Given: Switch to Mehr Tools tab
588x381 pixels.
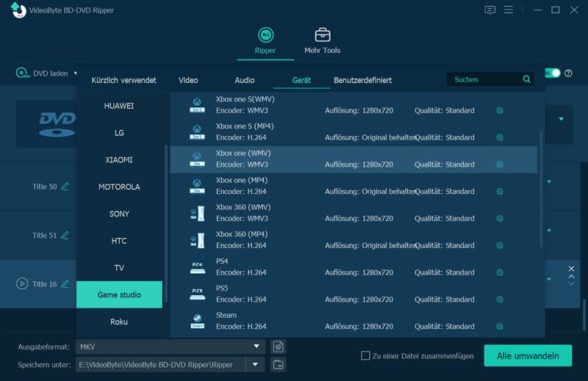Looking at the screenshot, I should tap(322, 41).
